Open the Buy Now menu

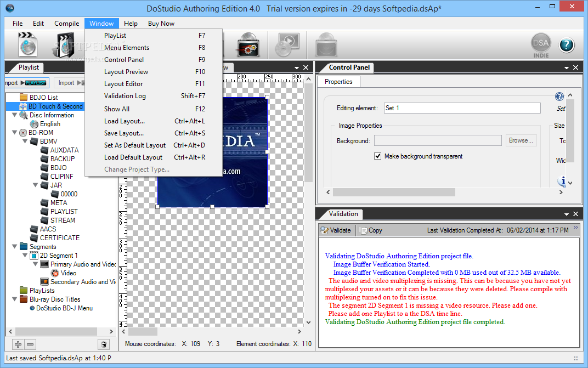coord(161,23)
